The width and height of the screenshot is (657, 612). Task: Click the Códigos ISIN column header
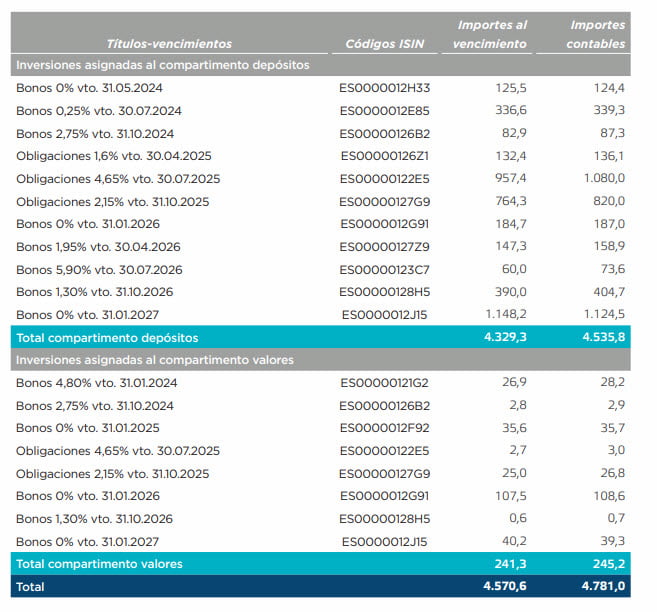click(384, 43)
